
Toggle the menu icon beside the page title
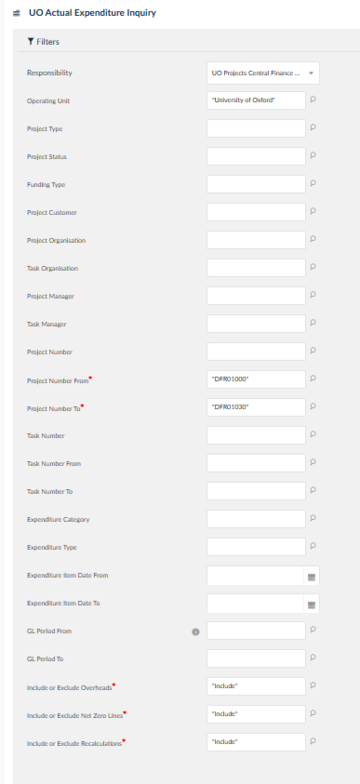coord(16,14)
